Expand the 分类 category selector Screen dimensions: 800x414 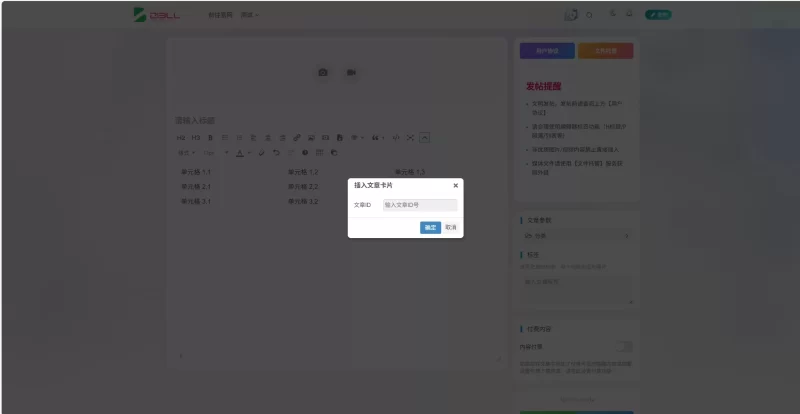click(577, 236)
